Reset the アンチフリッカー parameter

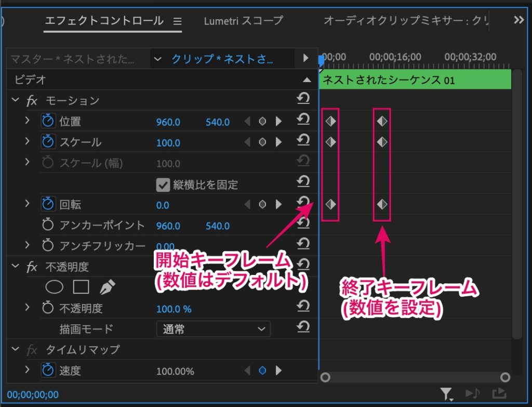point(303,243)
